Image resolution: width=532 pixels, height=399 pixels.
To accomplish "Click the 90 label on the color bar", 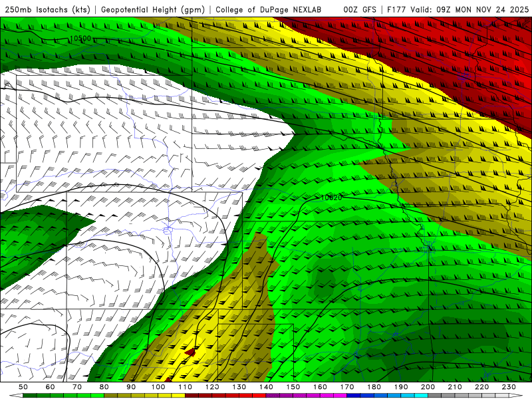I will pos(131,387).
